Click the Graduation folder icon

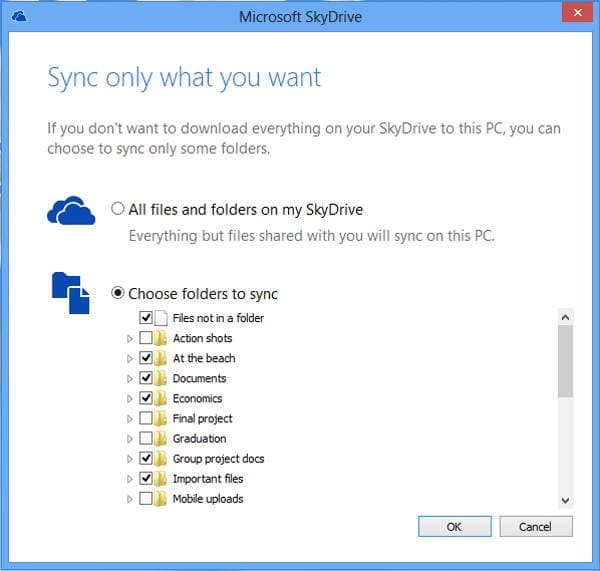point(161,438)
